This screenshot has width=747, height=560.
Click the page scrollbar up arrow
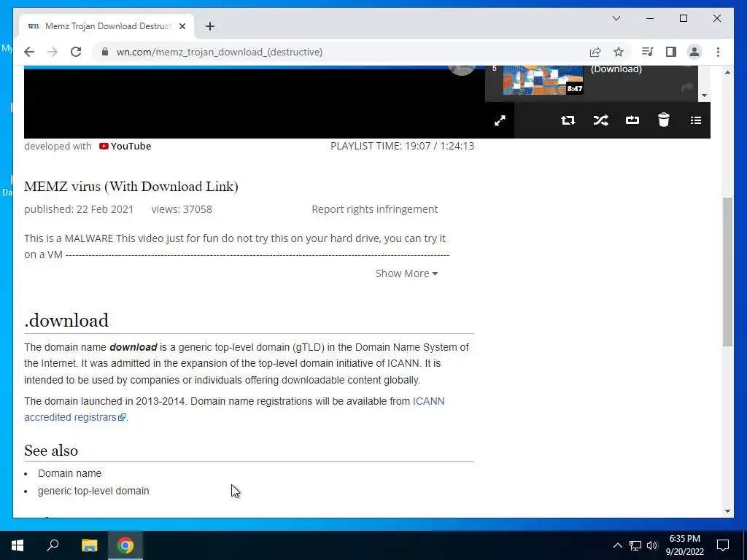coord(727,72)
